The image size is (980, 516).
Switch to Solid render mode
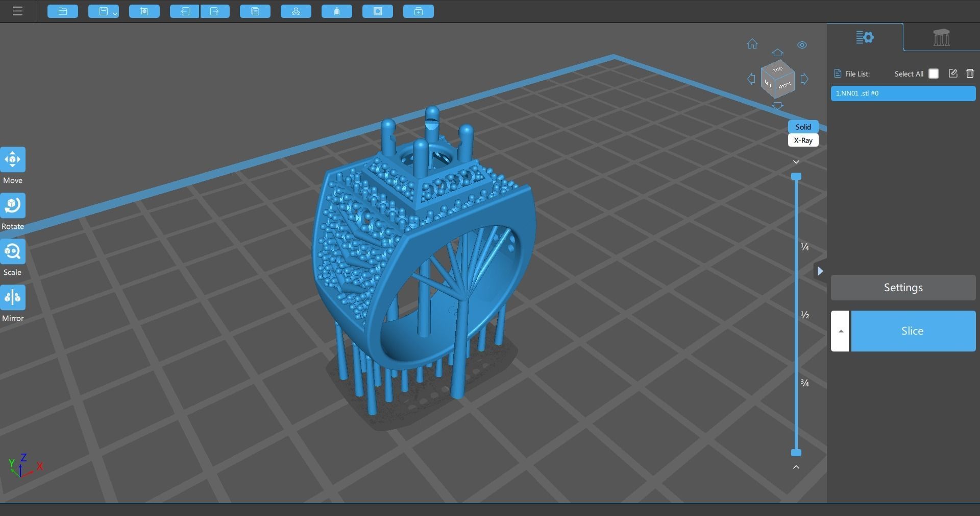coord(803,127)
